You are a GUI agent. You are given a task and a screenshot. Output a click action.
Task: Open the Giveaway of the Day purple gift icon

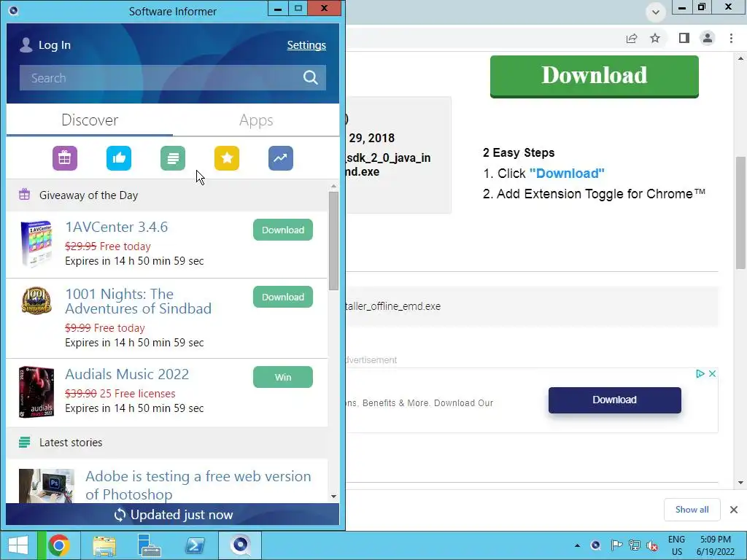coord(65,158)
